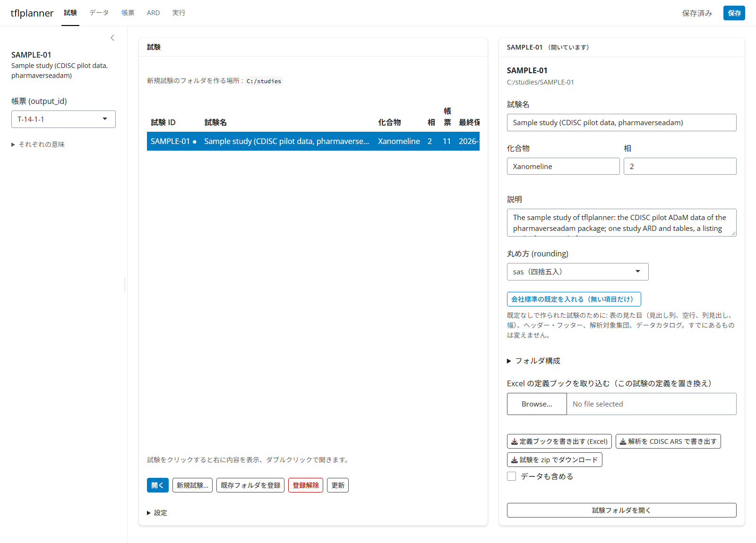756x543 pixels.
Task: Click into the 説明 text area
Action: pyautogui.click(x=622, y=222)
